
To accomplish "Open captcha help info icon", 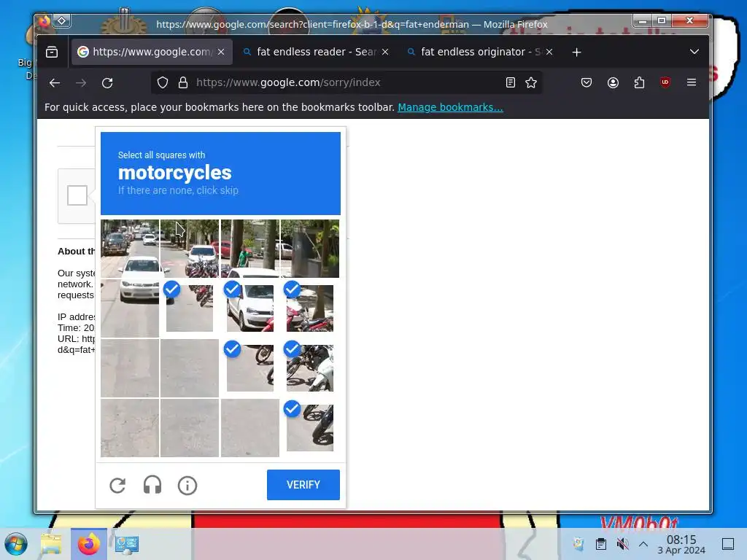I will [187, 485].
